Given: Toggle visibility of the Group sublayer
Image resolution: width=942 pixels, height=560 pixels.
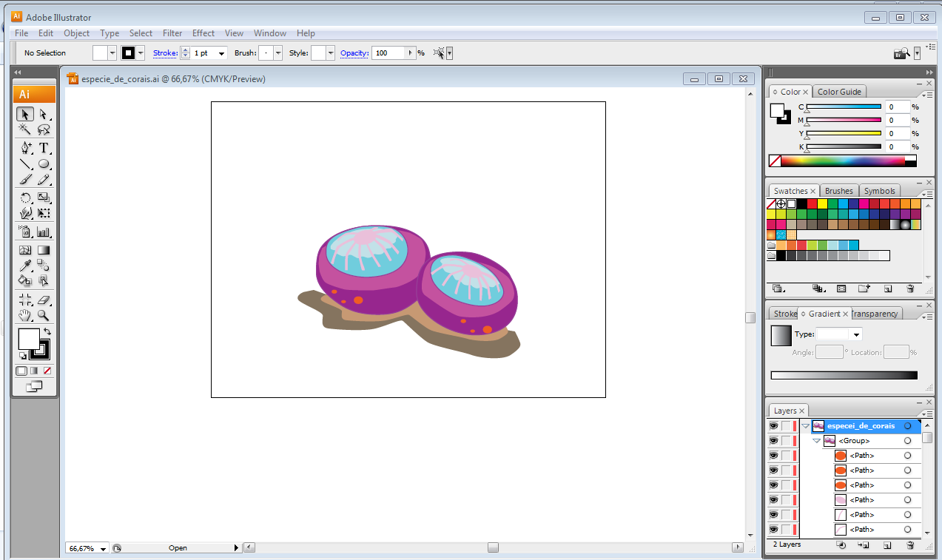Looking at the screenshot, I should 773,441.
